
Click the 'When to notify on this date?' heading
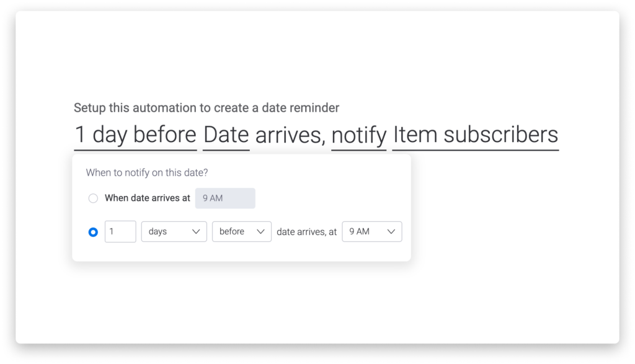147,173
